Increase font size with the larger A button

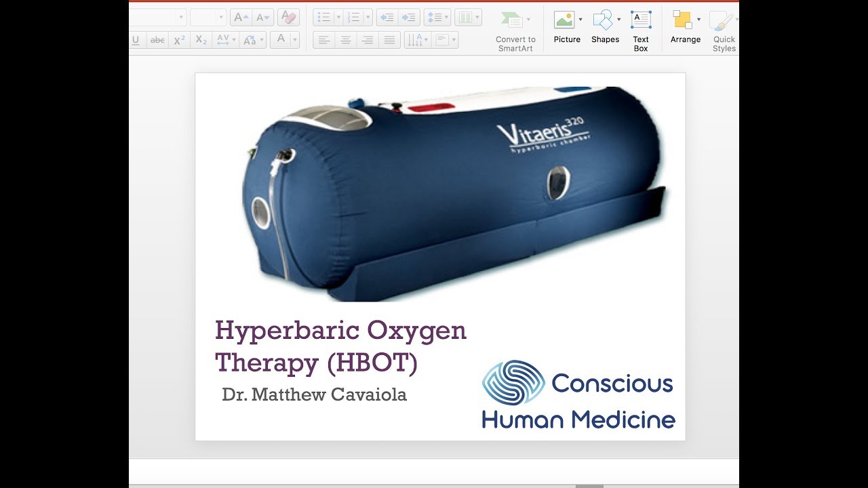click(241, 18)
